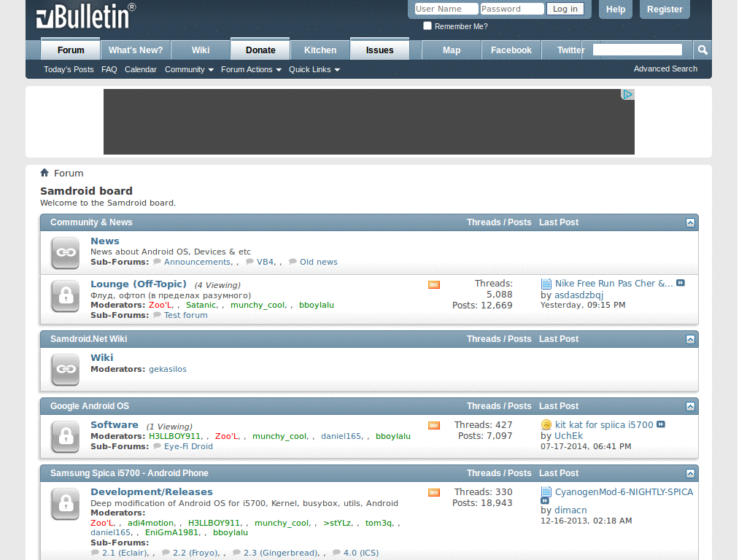
Task: Click speech bubble icon next to Test forum
Action: (x=158, y=315)
